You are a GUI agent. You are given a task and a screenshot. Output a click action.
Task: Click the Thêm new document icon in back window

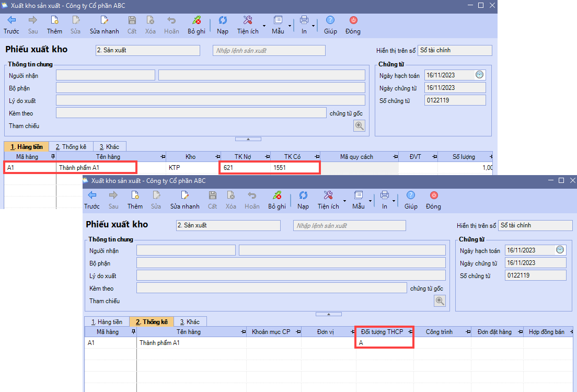[x=54, y=21]
